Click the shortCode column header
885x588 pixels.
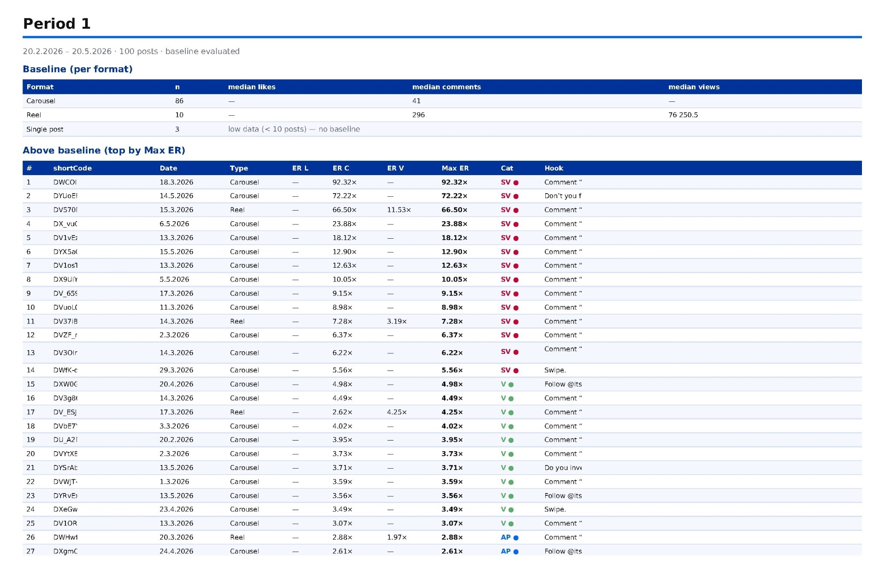click(x=72, y=168)
